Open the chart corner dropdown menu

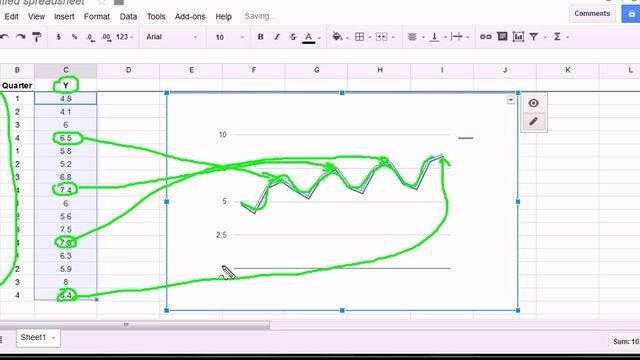[x=511, y=100]
